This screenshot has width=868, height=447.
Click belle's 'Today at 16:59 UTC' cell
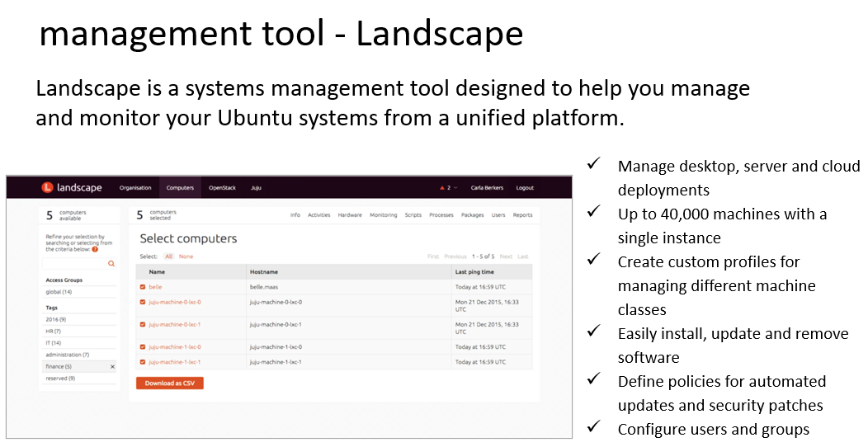(x=480, y=287)
